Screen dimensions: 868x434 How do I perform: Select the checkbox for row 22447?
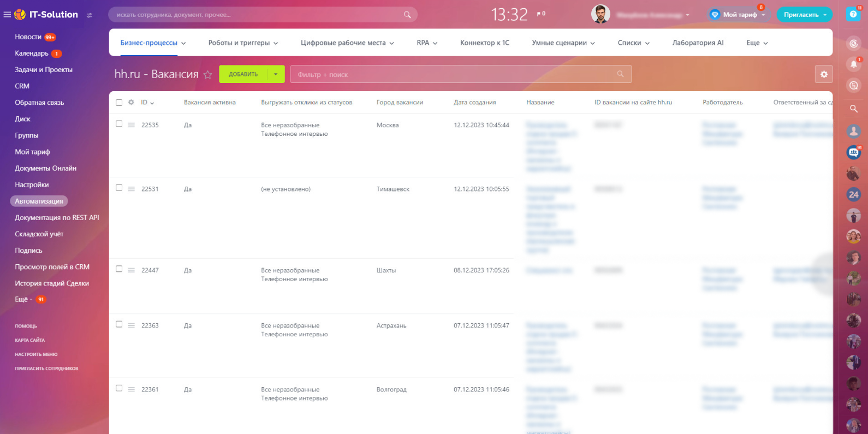tap(119, 269)
